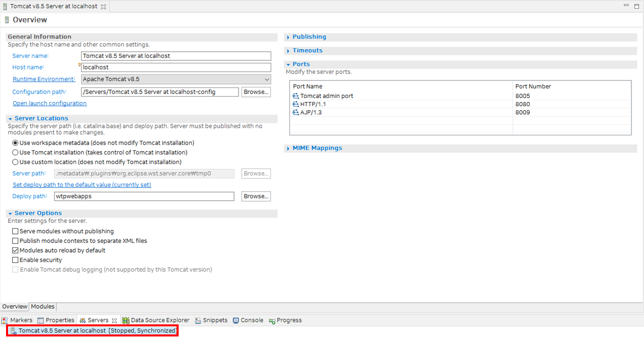Collapse the Ports section

click(x=288, y=64)
